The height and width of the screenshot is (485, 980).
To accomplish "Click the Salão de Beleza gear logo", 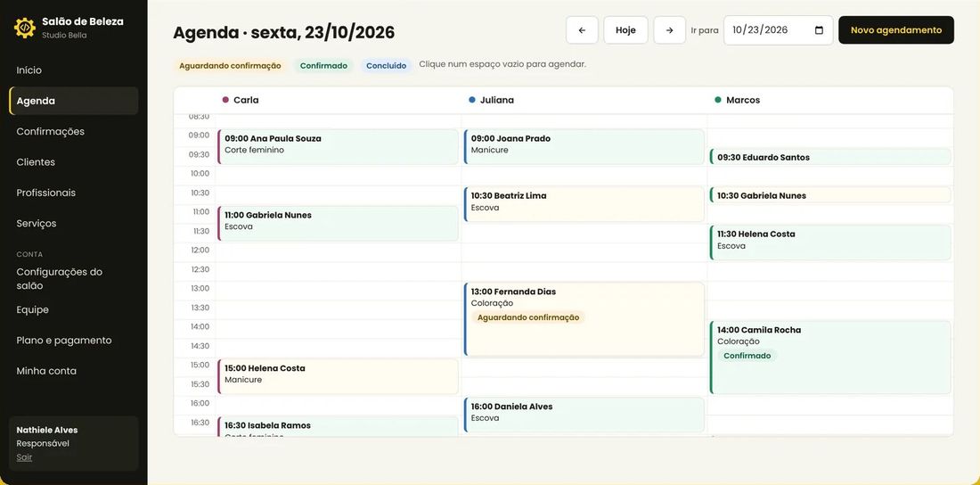I will click(24, 29).
